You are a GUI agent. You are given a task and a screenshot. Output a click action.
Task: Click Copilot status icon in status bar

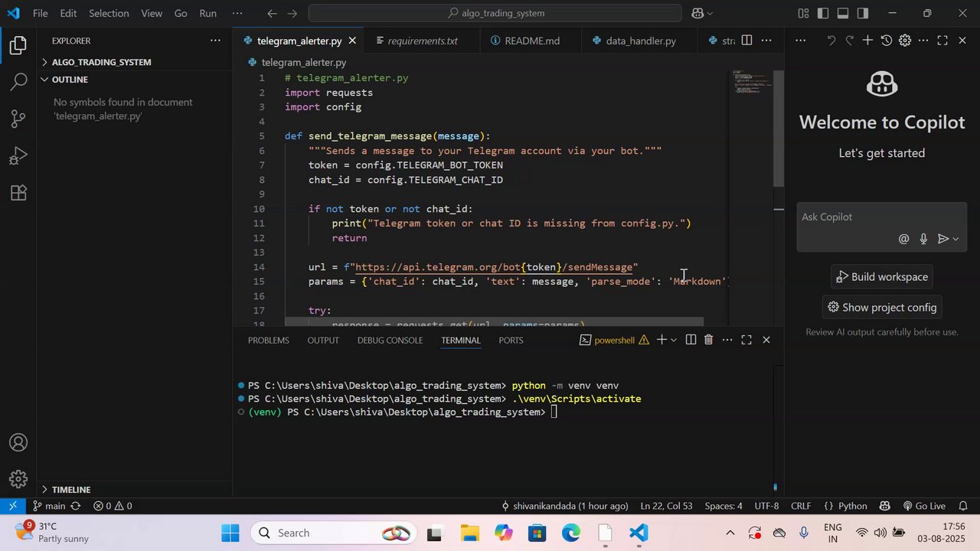(885, 506)
